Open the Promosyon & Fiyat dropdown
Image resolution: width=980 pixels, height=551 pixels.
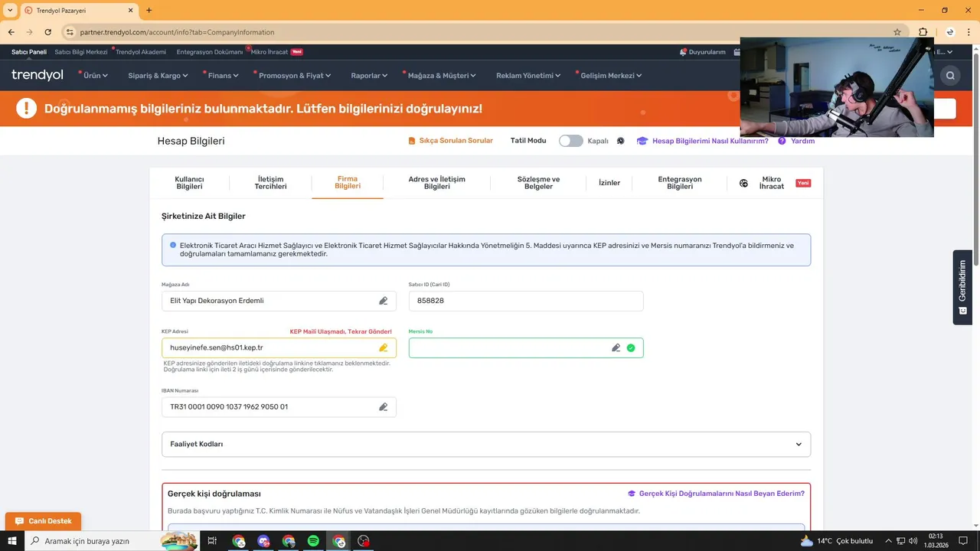[x=293, y=76]
